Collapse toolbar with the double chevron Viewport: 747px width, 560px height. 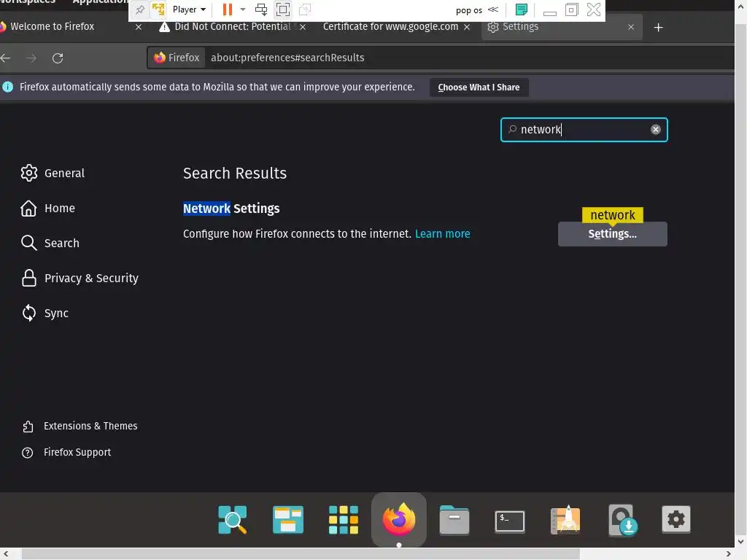(493, 9)
